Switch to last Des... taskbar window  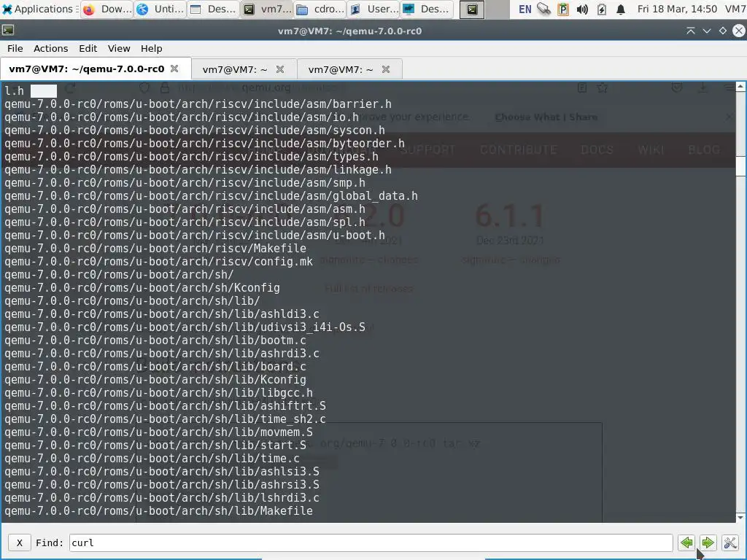click(426, 9)
